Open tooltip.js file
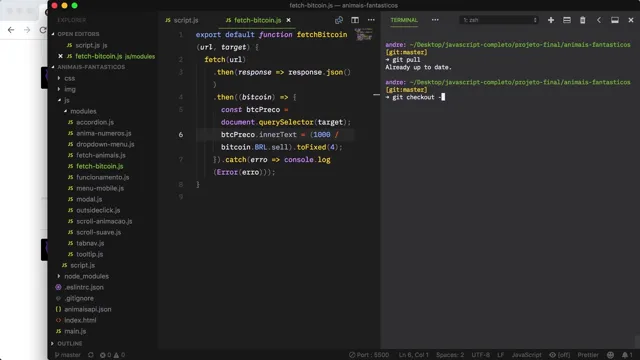Screen dimensions: 640x360 tap(89, 254)
